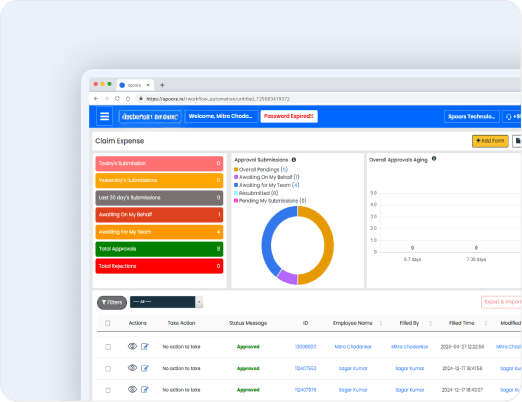Click the Add Form button
The height and width of the screenshot is (402, 522).
(490, 141)
